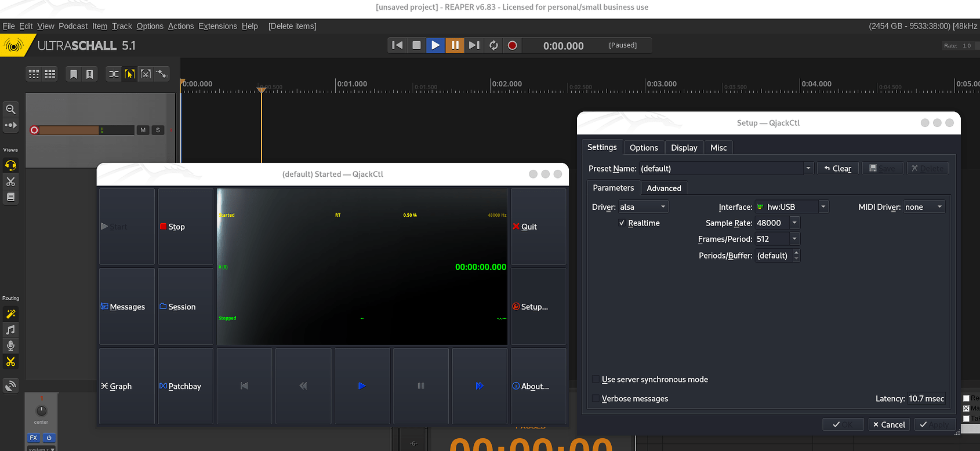Open Session in QjackCtl
This screenshot has width=980, height=451.
pyautogui.click(x=186, y=307)
